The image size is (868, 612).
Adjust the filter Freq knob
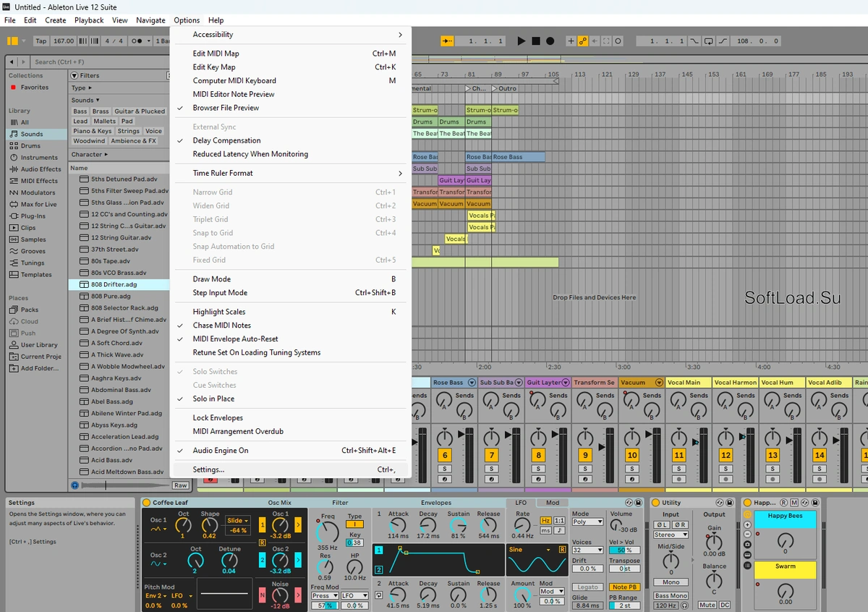[327, 533]
